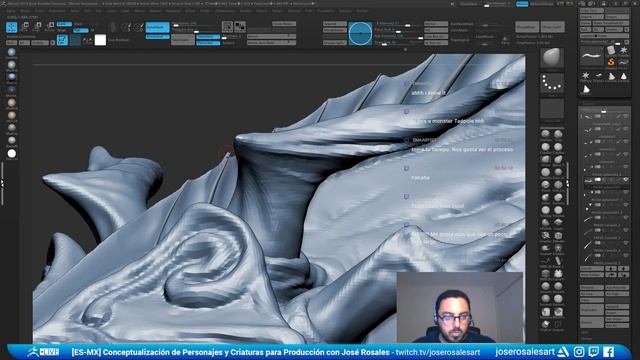640x360 pixels.
Task: Click the streamer webcam thumbnail
Action: click(460, 307)
